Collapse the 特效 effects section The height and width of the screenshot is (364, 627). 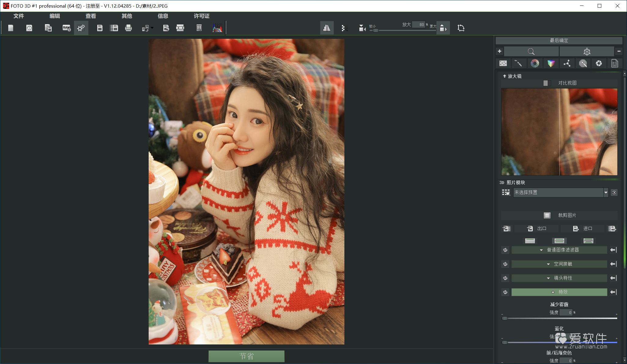(559, 292)
